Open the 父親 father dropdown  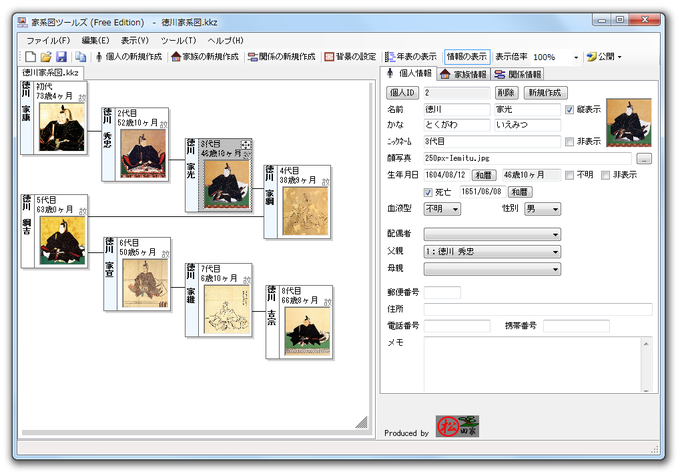coord(492,252)
